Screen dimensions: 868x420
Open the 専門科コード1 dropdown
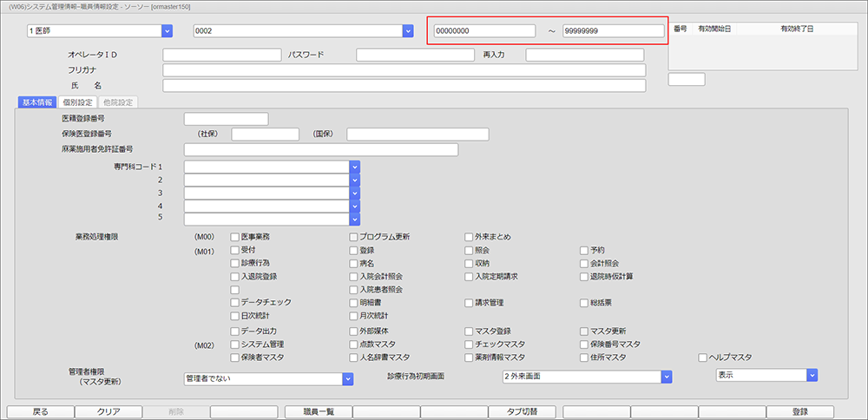click(354, 167)
